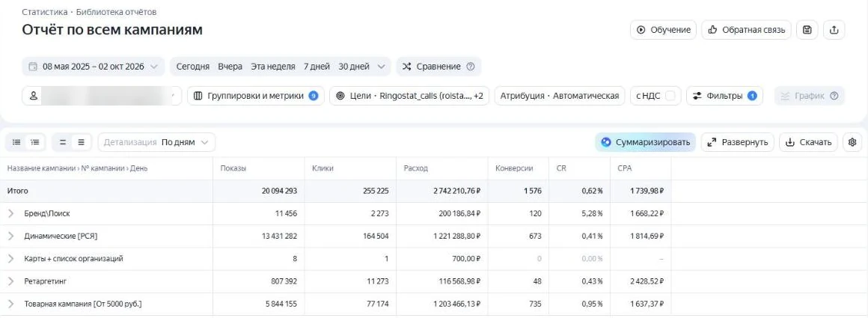868x318 pixels.
Task: Switch to the tree list view icon
Action: pos(35,142)
